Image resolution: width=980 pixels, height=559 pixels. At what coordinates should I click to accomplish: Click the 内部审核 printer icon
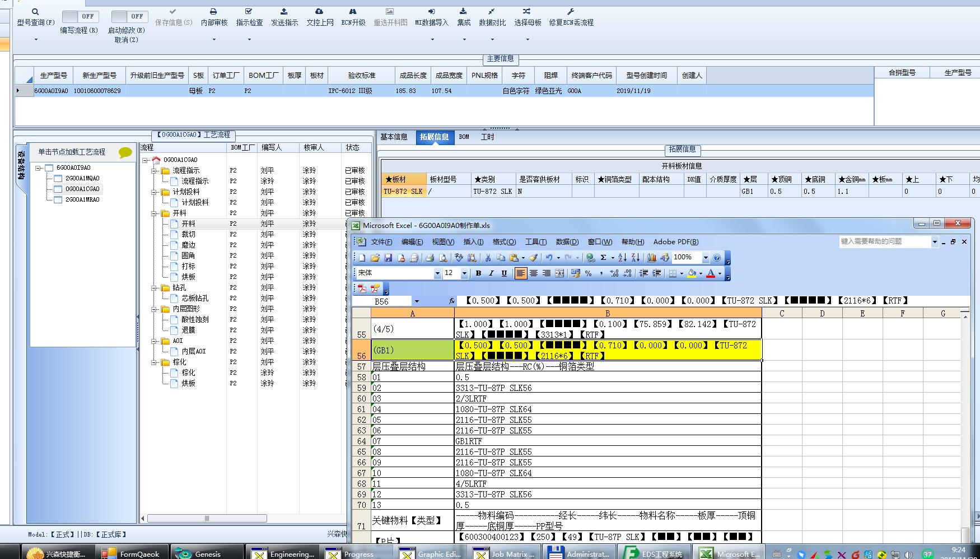tap(213, 11)
